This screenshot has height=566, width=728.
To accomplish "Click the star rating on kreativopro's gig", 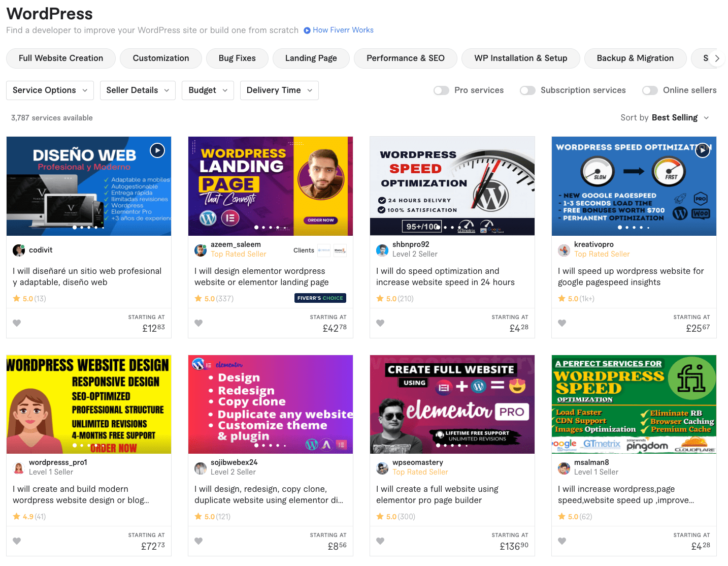I will point(576,299).
